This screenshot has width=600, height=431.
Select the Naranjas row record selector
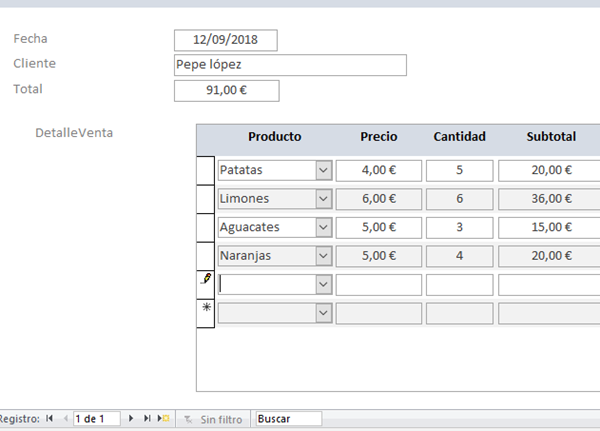tap(205, 256)
